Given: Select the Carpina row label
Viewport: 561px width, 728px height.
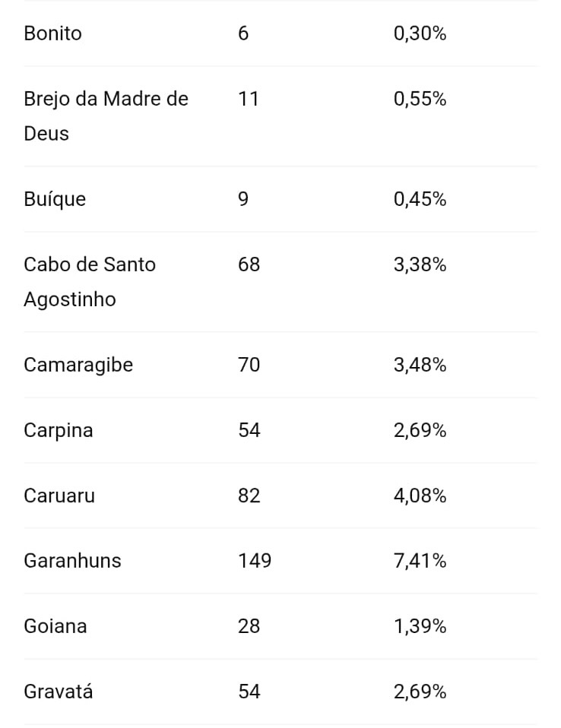Looking at the screenshot, I should pyautogui.click(x=59, y=430).
